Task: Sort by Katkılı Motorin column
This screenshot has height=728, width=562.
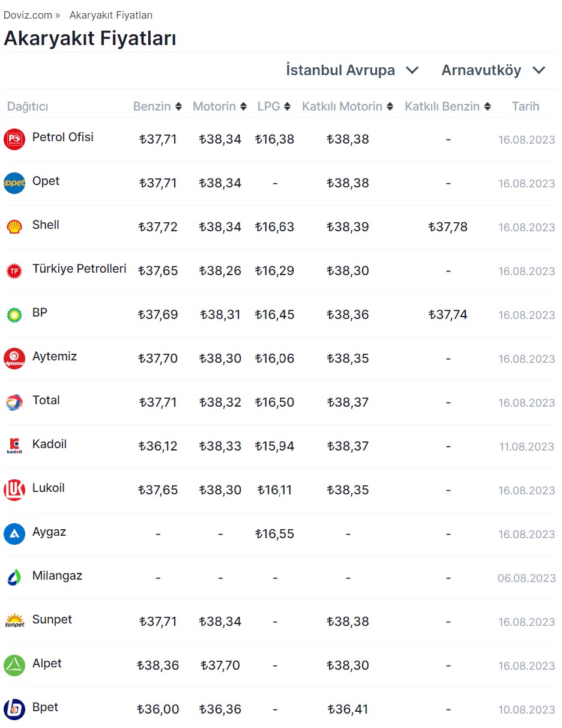Action: pos(348,106)
